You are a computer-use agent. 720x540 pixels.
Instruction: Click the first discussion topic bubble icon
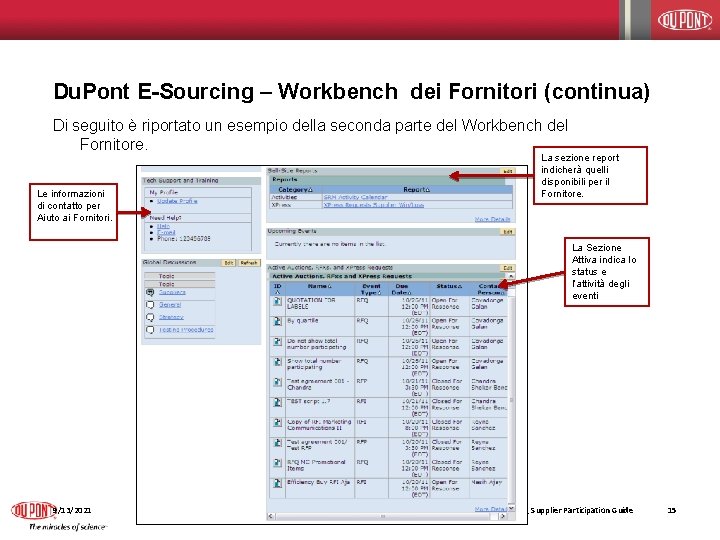[x=150, y=292]
